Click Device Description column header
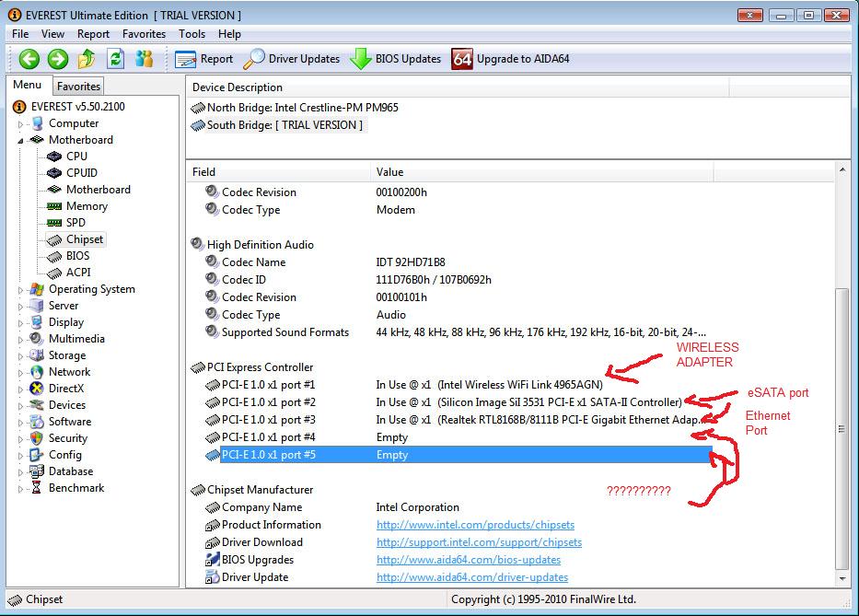The height and width of the screenshot is (616, 859). tap(458, 87)
